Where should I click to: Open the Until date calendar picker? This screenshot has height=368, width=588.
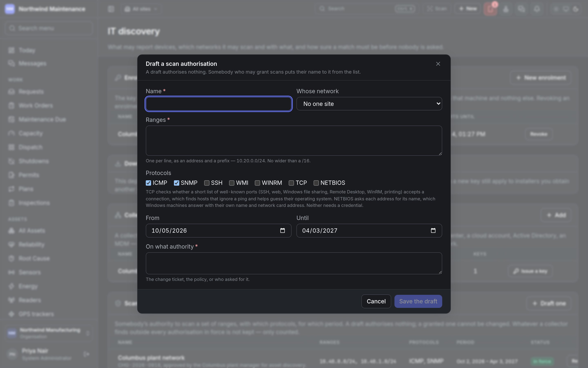[x=433, y=230]
